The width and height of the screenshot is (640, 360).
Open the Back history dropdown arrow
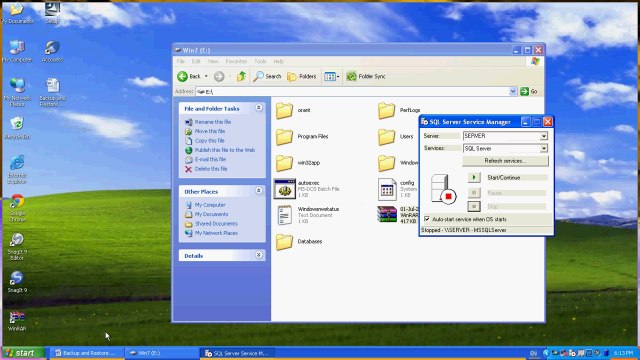point(206,76)
